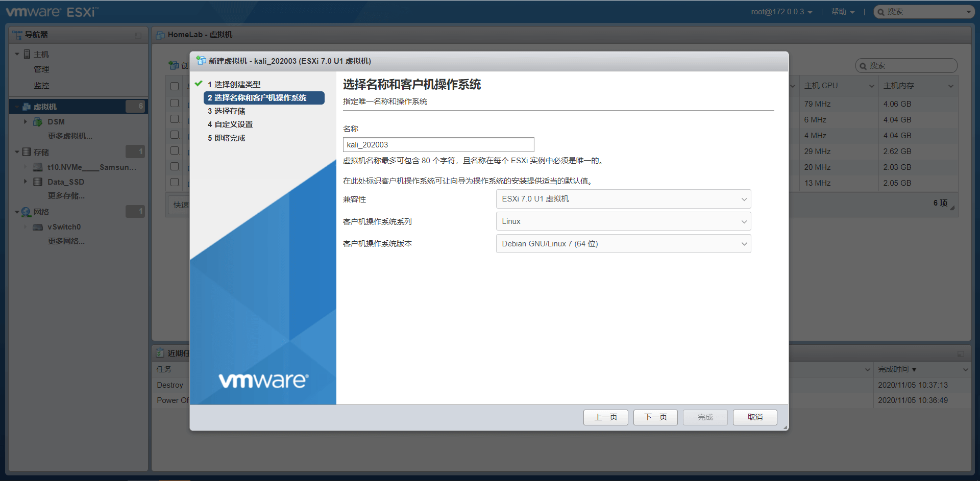Collapse the Host tree node arrow
Screen dimensions: 980x481
tap(17, 54)
